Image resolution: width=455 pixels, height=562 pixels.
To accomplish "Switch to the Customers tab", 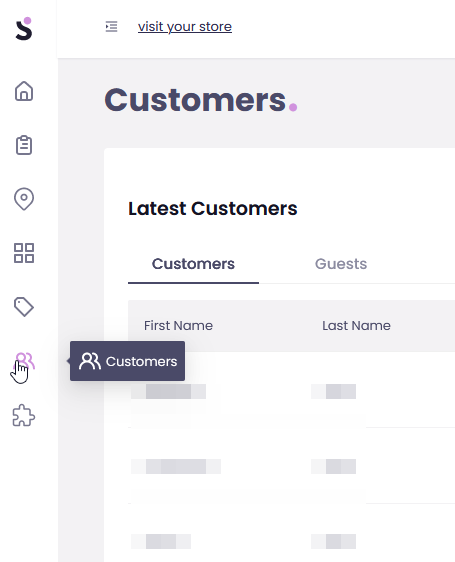I will (x=193, y=264).
